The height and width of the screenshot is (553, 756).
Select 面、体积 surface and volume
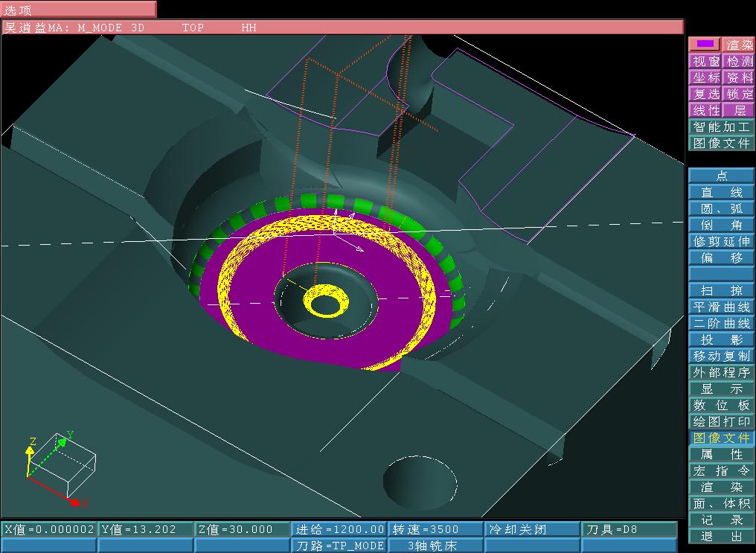(x=722, y=503)
